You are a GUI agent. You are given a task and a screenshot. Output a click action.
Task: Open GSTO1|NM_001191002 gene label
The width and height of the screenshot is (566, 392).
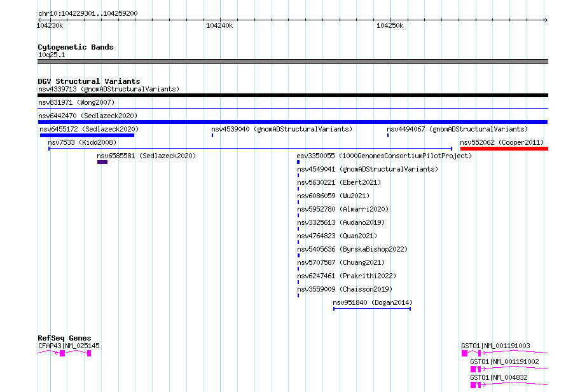point(504,362)
